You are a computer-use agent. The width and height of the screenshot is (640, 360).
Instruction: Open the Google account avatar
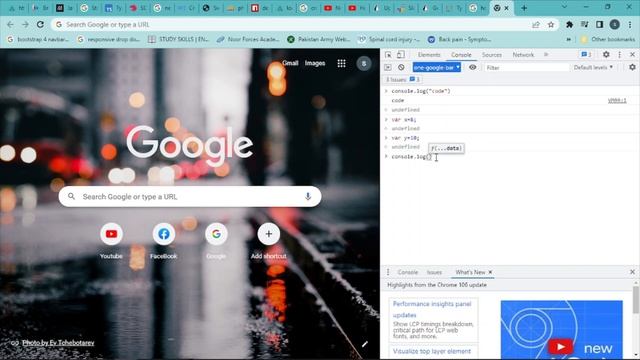(364, 63)
